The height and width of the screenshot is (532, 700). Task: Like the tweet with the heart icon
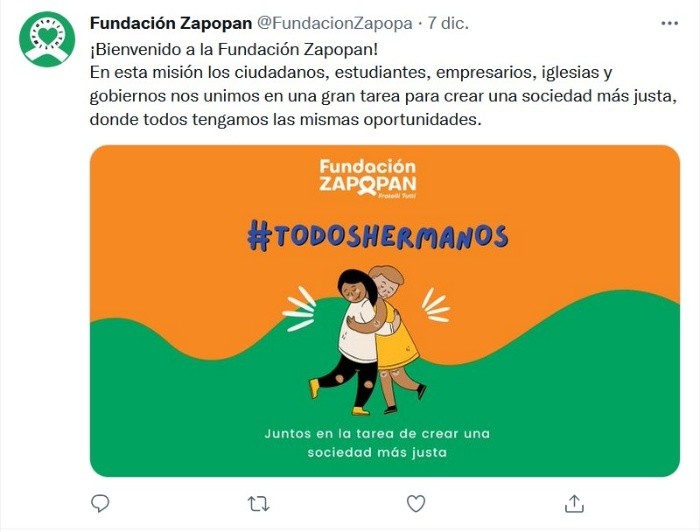(x=416, y=503)
